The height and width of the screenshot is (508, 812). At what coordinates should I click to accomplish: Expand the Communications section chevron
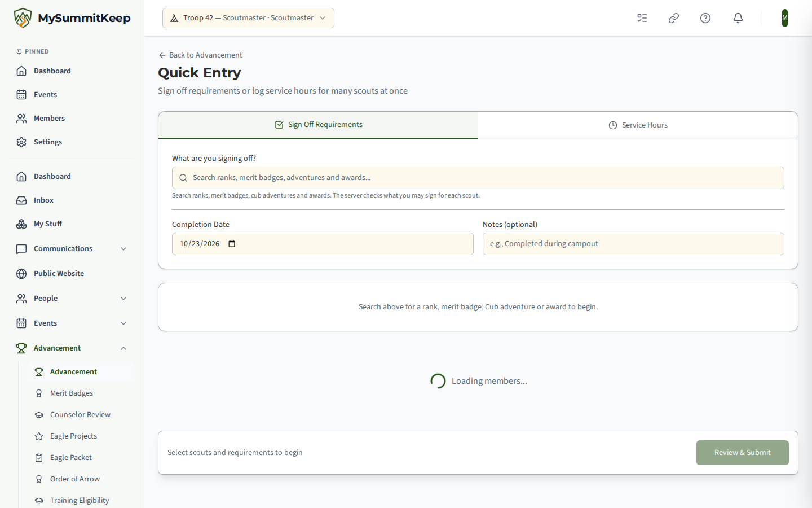coord(123,249)
